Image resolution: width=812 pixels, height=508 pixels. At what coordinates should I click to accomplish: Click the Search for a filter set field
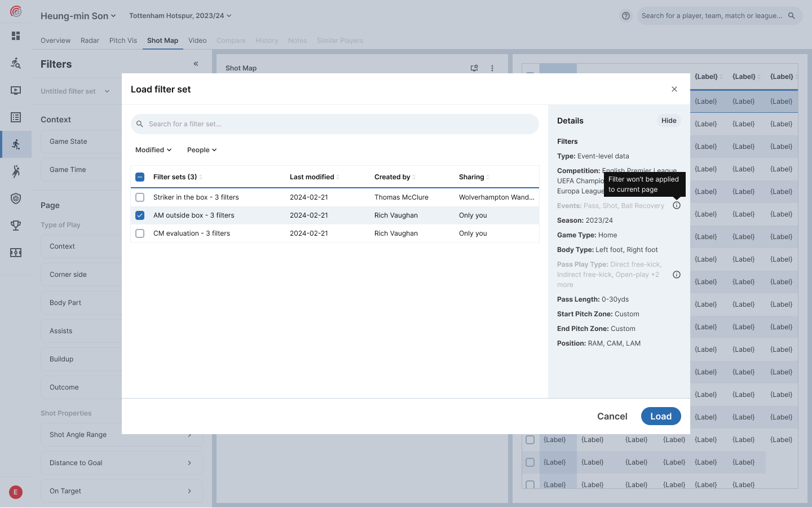pyautogui.click(x=335, y=124)
